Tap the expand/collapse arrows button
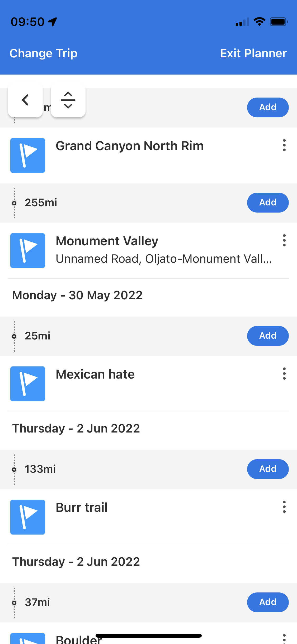Image resolution: width=297 pixels, height=644 pixels. (x=68, y=100)
